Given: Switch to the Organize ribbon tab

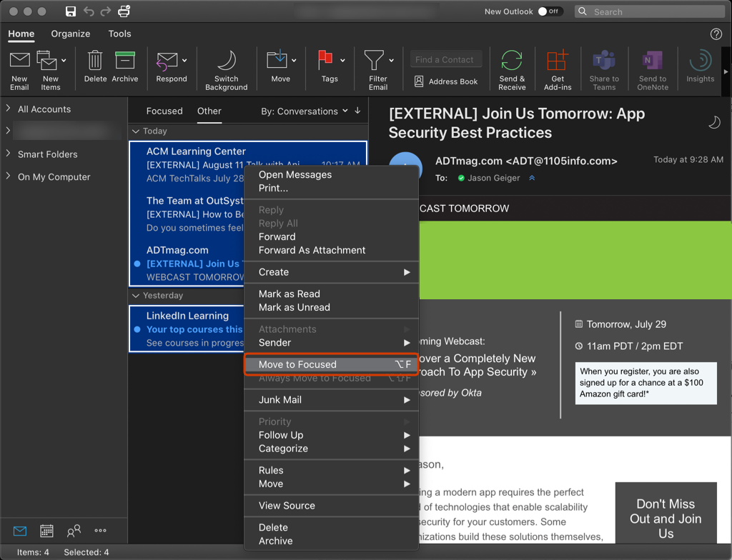Looking at the screenshot, I should coord(70,34).
